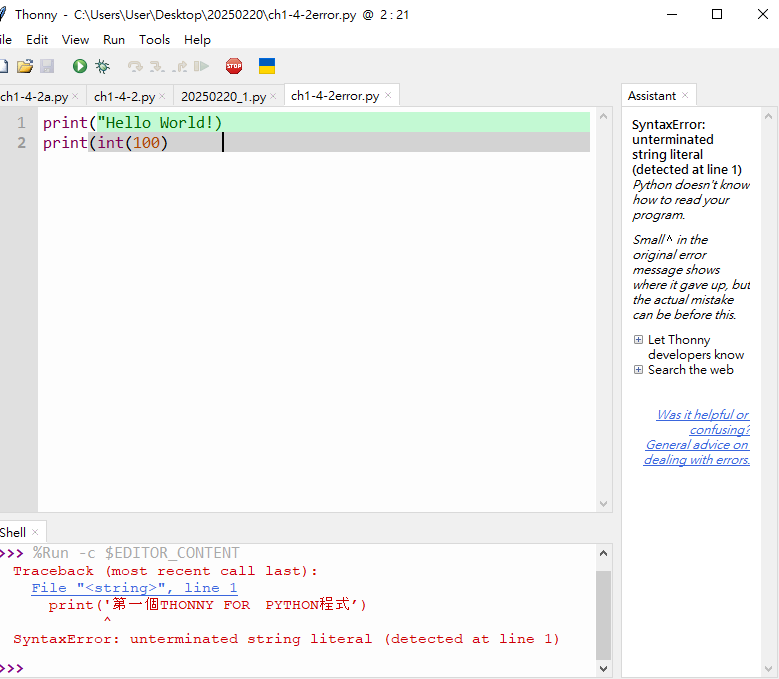This screenshot has height=679, width=779.
Task: Close the ch1-4-2error.py tab
Action: [x=388, y=96]
